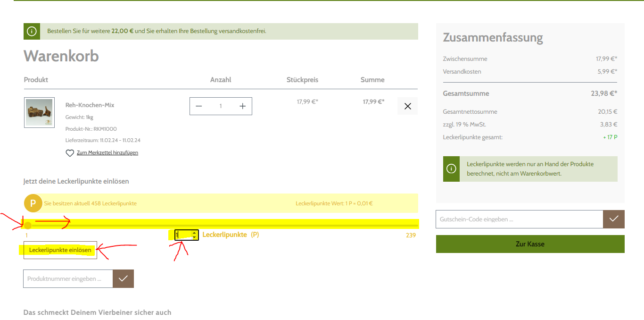Click the Leckerlipunkte slider handle

(28, 226)
